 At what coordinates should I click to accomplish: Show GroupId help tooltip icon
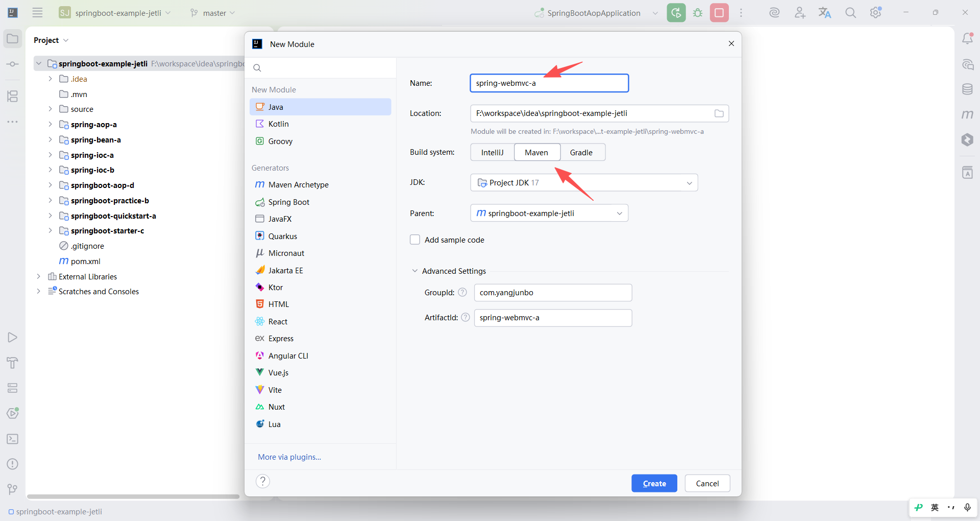pyautogui.click(x=462, y=292)
